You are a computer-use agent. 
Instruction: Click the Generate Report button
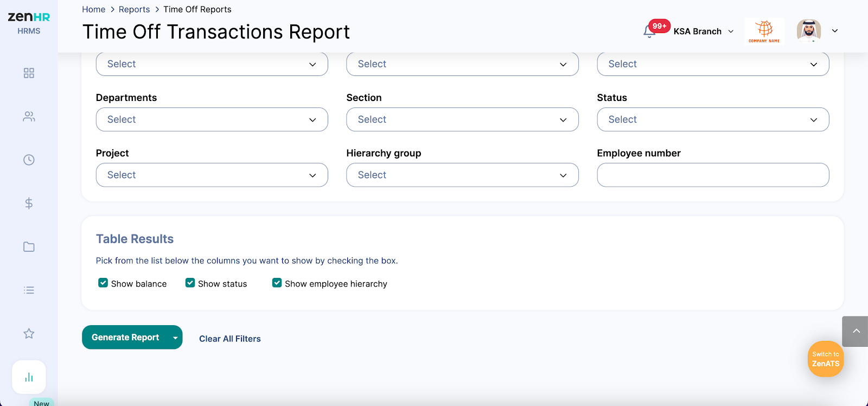(x=125, y=337)
